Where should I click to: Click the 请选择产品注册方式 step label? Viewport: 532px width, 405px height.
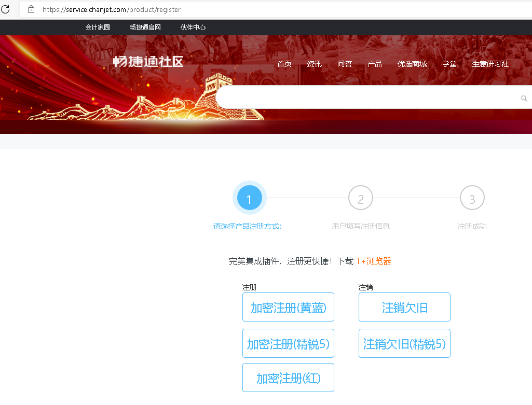click(x=248, y=226)
